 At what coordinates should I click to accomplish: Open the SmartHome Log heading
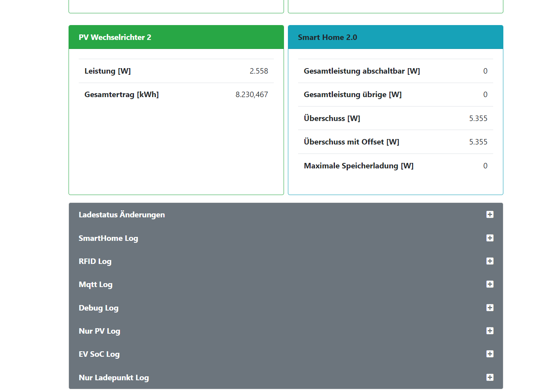[x=108, y=238]
